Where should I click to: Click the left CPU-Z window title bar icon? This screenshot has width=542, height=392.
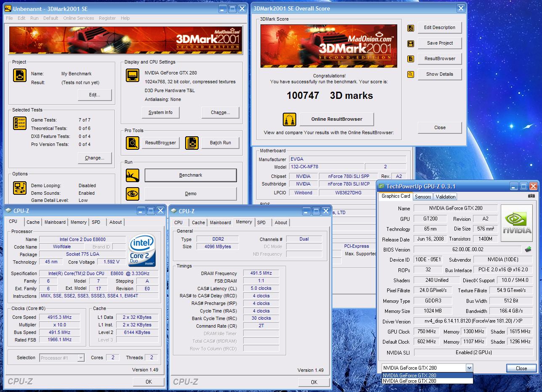pos(8,211)
